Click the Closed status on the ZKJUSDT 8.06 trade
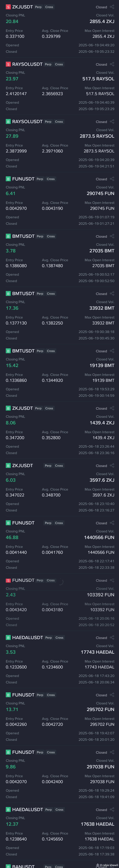This screenshot has height=868, width=119. click(101, 408)
